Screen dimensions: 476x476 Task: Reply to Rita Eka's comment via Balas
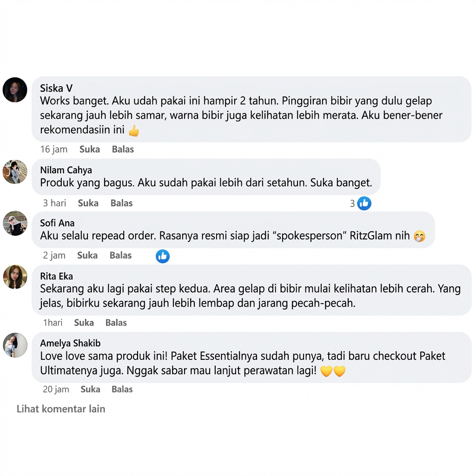(x=116, y=323)
